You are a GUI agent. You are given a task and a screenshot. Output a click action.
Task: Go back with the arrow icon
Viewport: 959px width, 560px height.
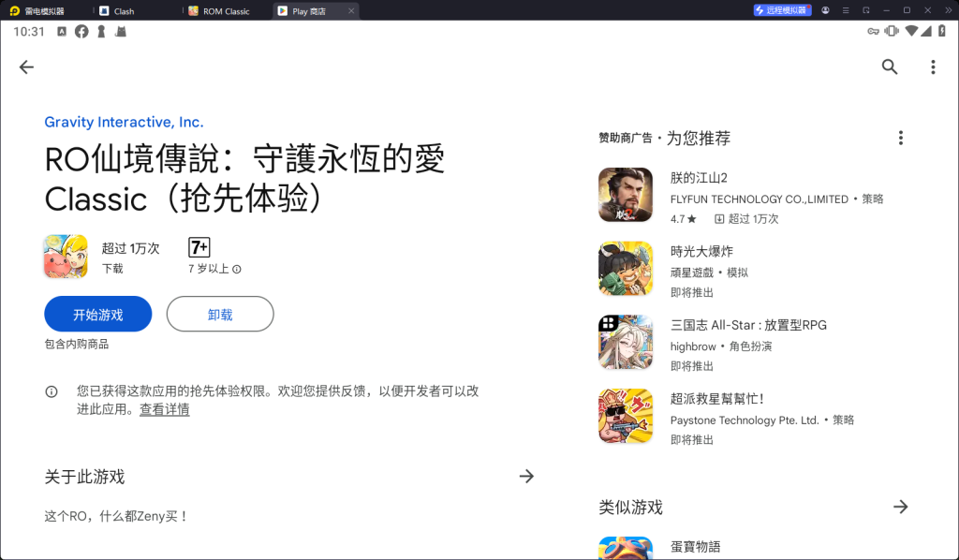[26, 67]
